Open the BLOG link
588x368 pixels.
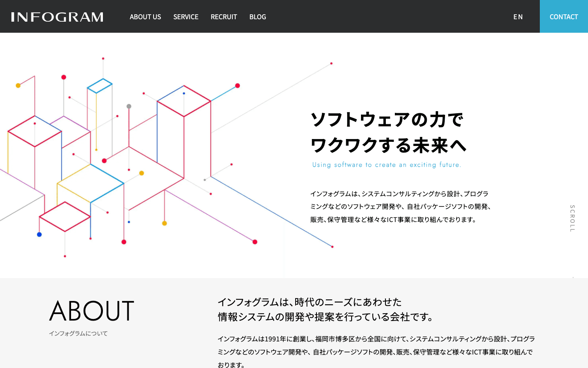coord(258,17)
